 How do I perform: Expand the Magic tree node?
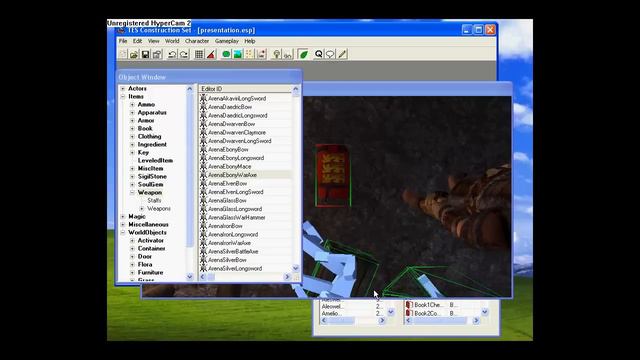[x=123, y=217]
